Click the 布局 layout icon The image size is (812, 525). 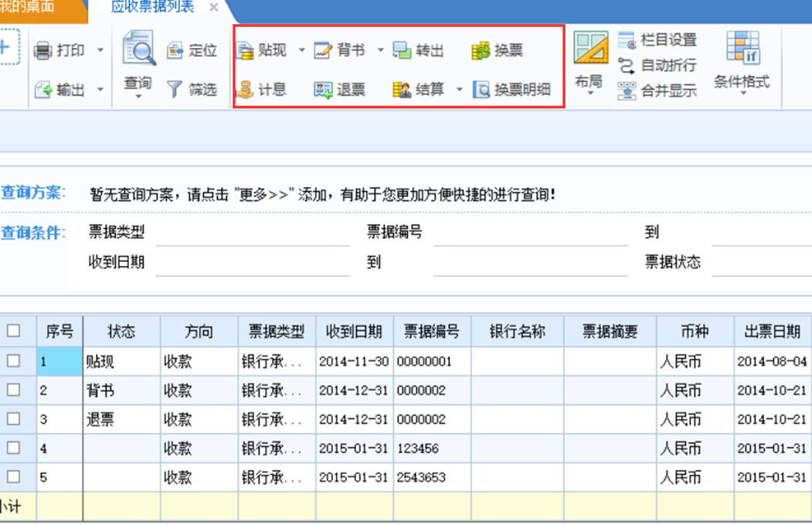591,48
